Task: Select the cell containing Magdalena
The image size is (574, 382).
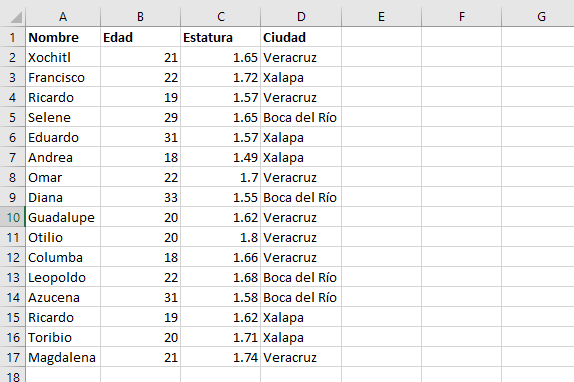Action: click(63, 357)
